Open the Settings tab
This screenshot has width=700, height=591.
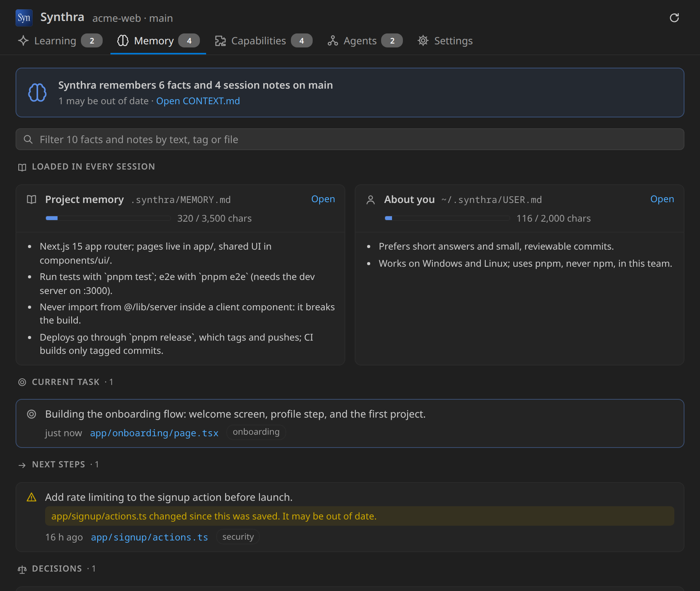pos(445,41)
